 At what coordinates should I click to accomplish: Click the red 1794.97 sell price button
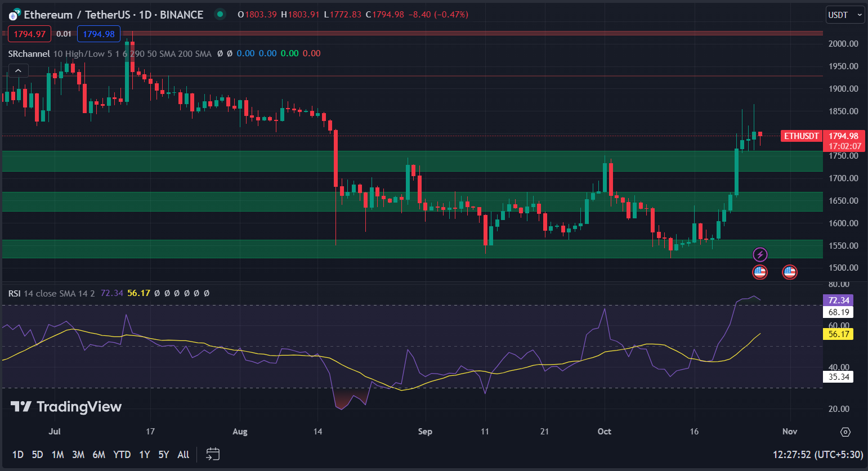[29, 34]
